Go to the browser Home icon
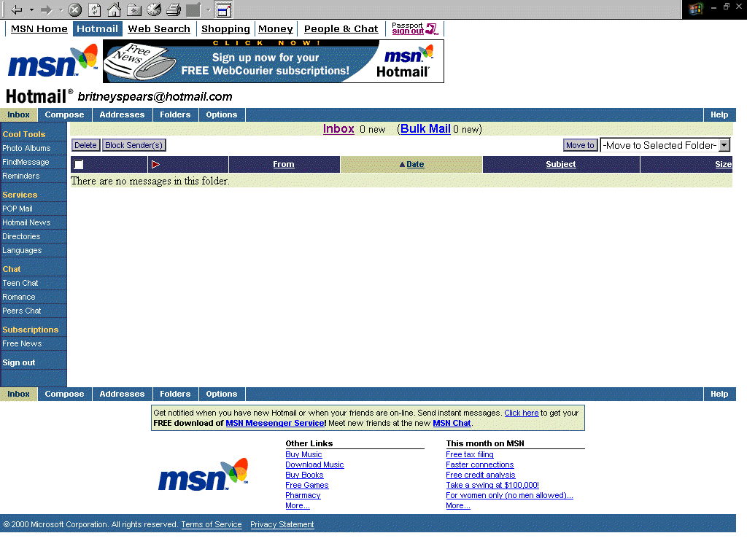 pyautogui.click(x=114, y=9)
